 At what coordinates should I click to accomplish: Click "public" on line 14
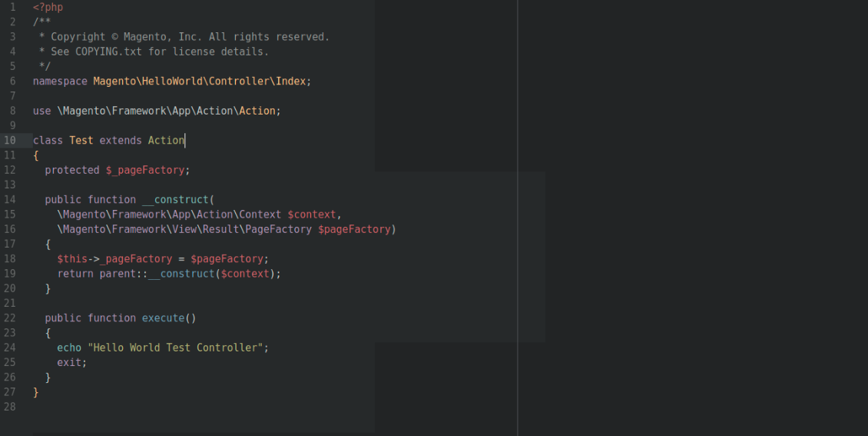point(63,199)
